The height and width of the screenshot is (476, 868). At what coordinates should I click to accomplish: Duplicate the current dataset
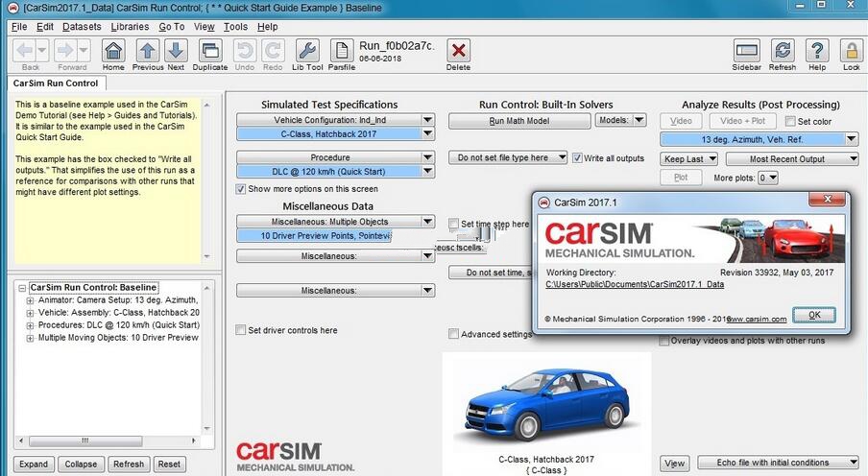coord(210,51)
